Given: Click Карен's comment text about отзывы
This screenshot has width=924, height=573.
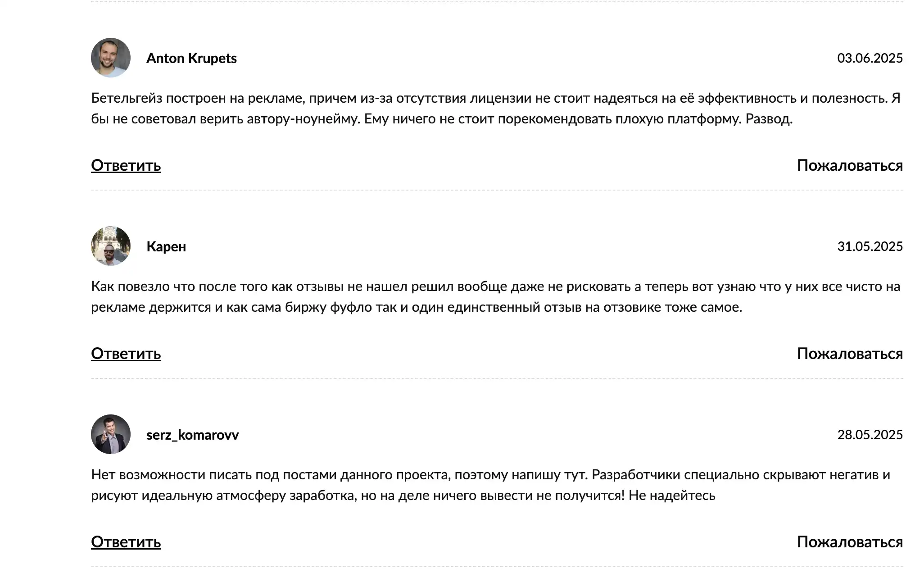Looking at the screenshot, I should (x=495, y=297).
